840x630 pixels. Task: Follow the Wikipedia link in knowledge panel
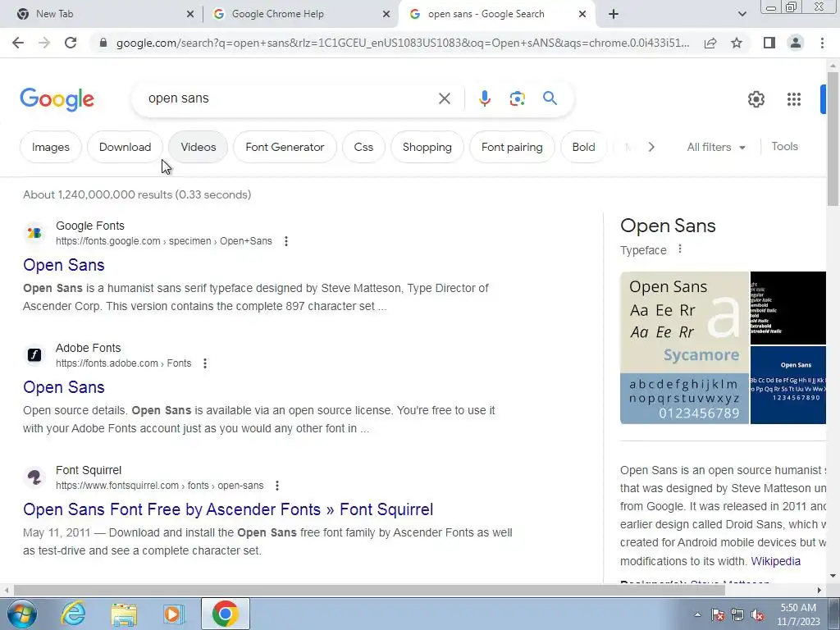coord(776,561)
